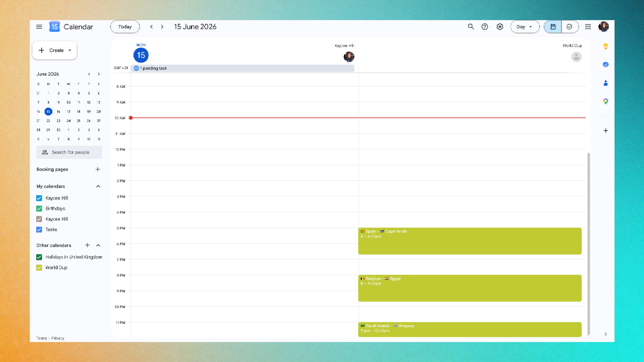The width and height of the screenshot is (644, 362).
Task: Go to previous day arrow
Action: pos(152,27)
